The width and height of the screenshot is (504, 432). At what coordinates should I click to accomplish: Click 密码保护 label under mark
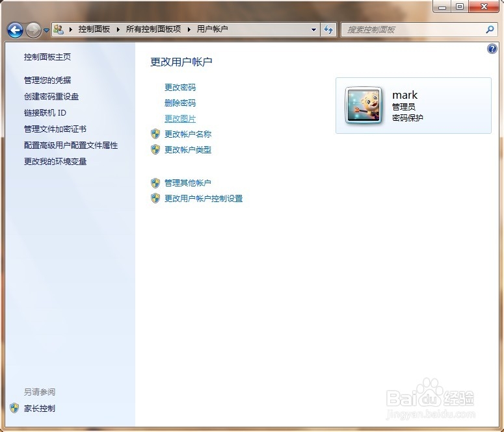(408, 118)
